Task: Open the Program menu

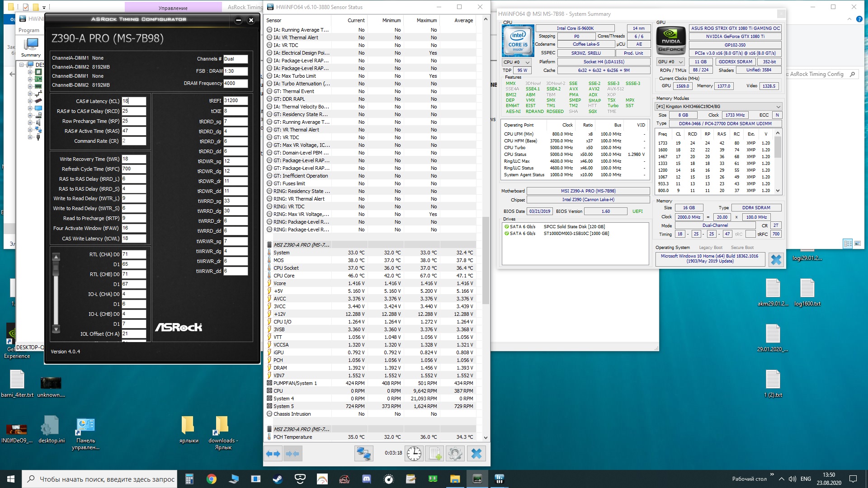Action: [x=29, y=30]
